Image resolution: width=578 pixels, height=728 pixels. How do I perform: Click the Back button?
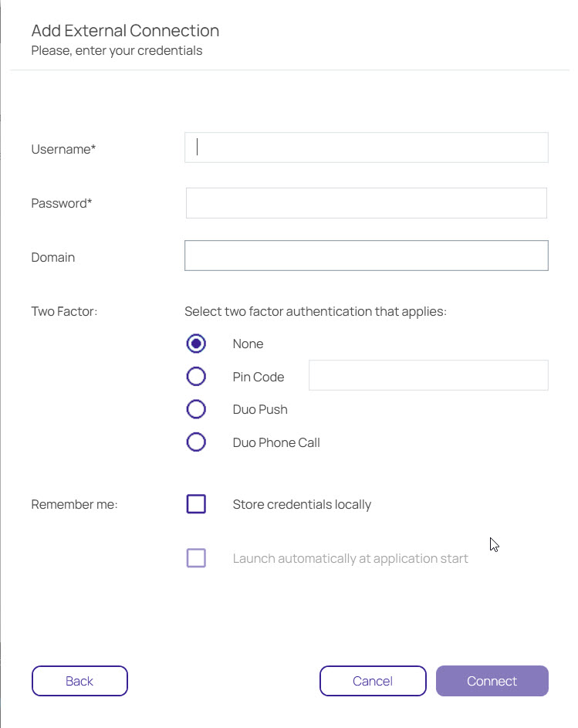click(x=79, y=680)
